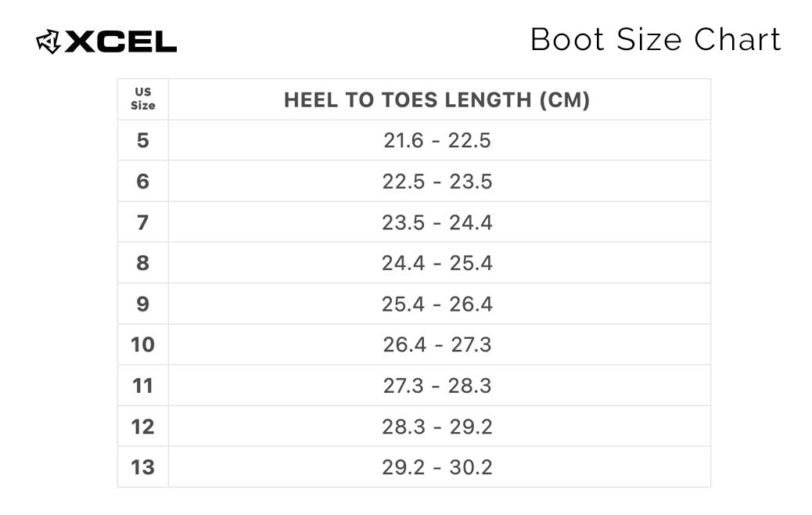Viewport: 812px width, 515px height.
Task: Click the US Size column header
Action: [x=143, y=99]
